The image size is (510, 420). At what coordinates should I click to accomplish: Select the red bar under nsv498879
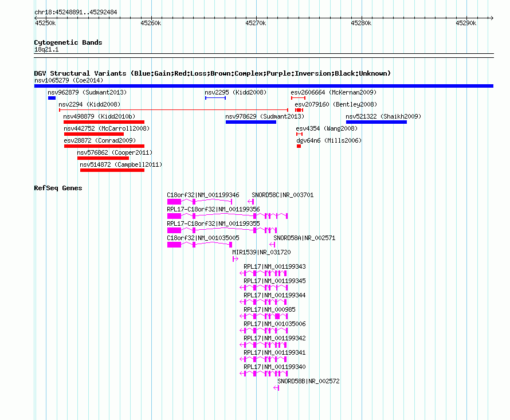point(104,122)
